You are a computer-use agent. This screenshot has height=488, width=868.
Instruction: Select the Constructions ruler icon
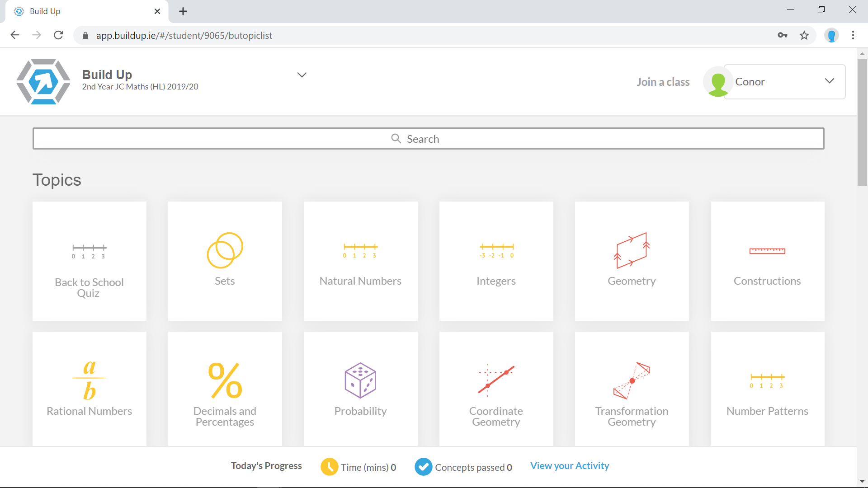[767, 251]
